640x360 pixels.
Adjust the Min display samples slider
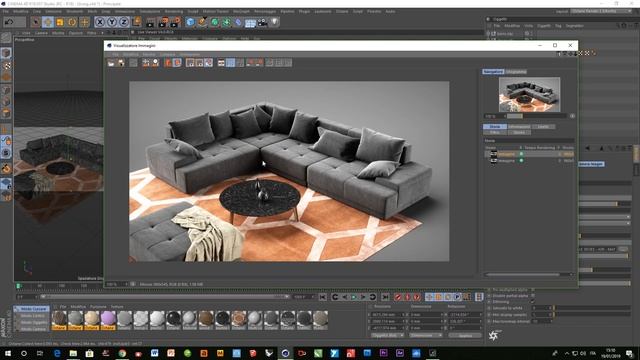[592, 315]
